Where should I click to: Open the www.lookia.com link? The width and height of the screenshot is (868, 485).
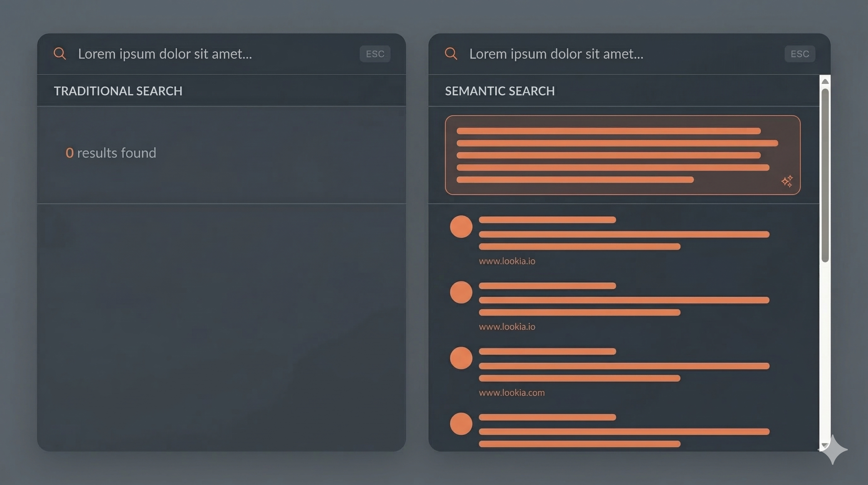click(x=512, y=392)
